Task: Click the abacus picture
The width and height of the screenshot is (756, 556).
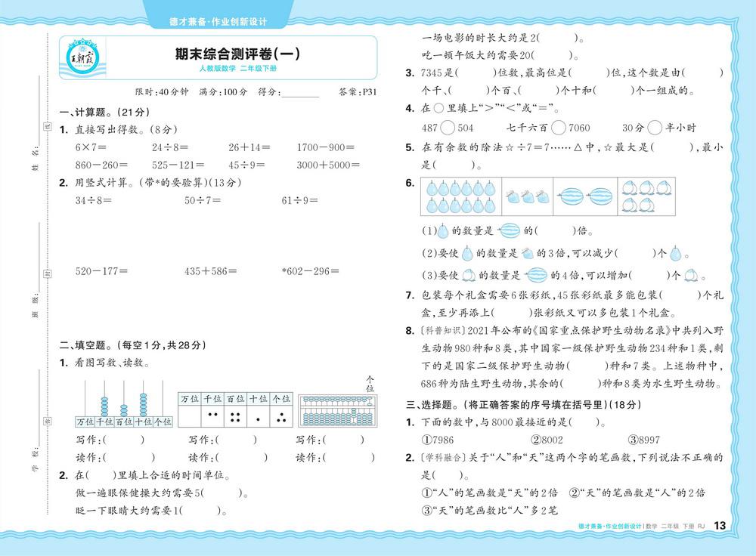Action: tap(337, 411)
